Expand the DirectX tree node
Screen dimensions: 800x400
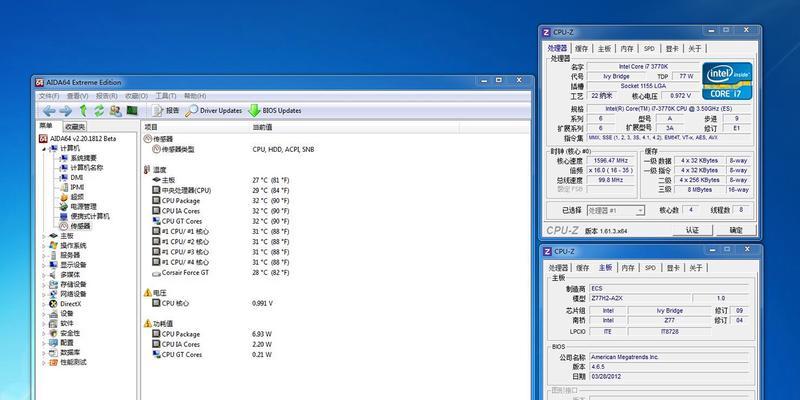44,304
